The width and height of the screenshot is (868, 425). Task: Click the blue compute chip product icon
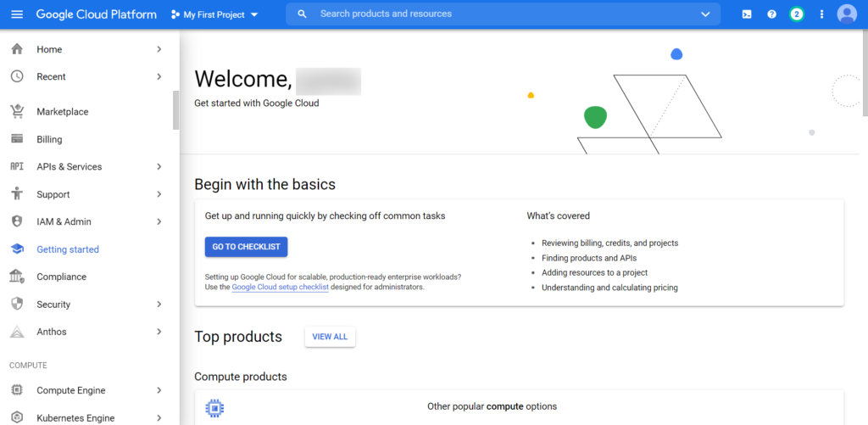[x=214, y=408]
